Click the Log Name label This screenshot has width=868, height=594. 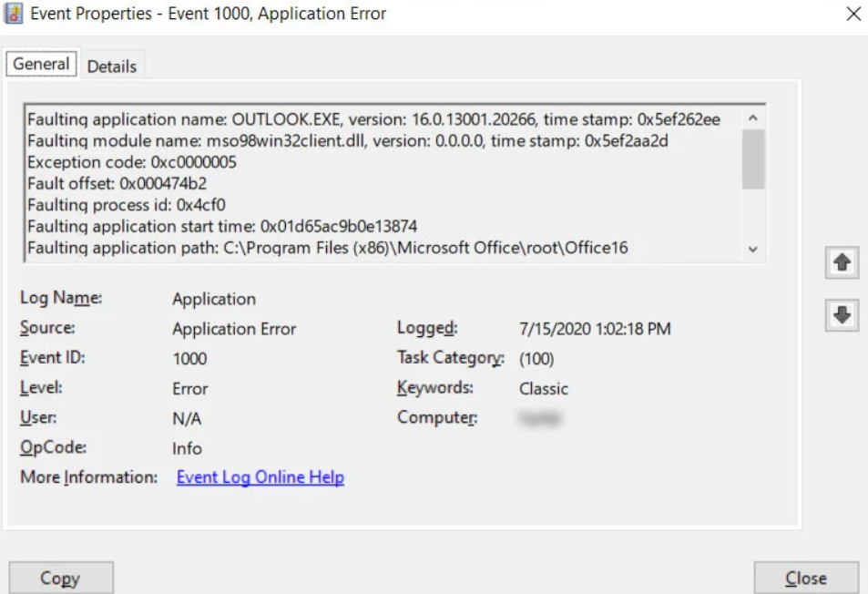pyautogui.click(x=61, y=298)
